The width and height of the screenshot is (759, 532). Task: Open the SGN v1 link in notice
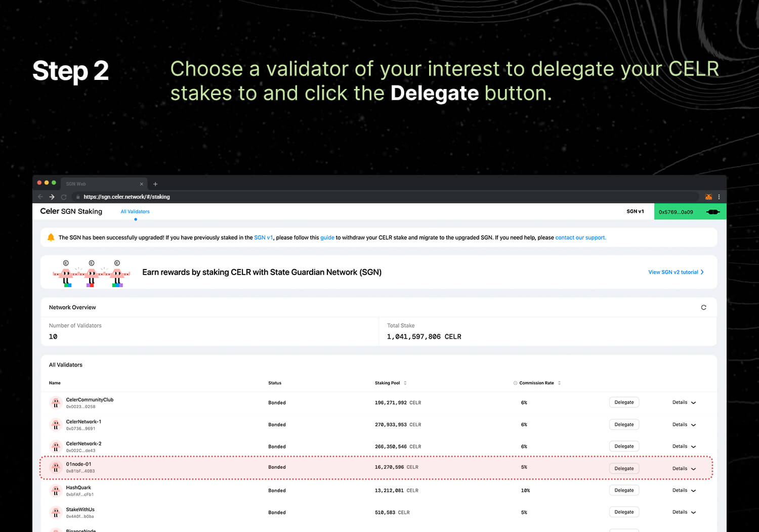263,238
